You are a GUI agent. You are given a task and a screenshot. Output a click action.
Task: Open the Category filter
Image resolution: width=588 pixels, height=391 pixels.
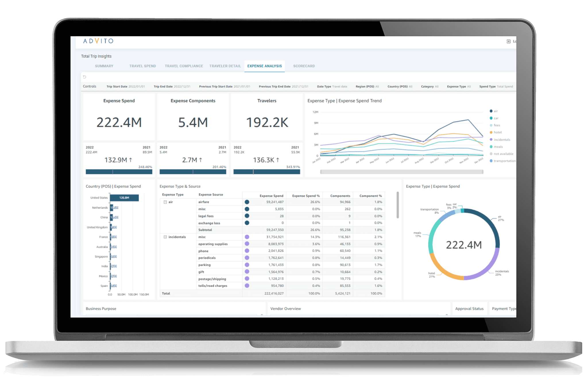click(430, 86)
